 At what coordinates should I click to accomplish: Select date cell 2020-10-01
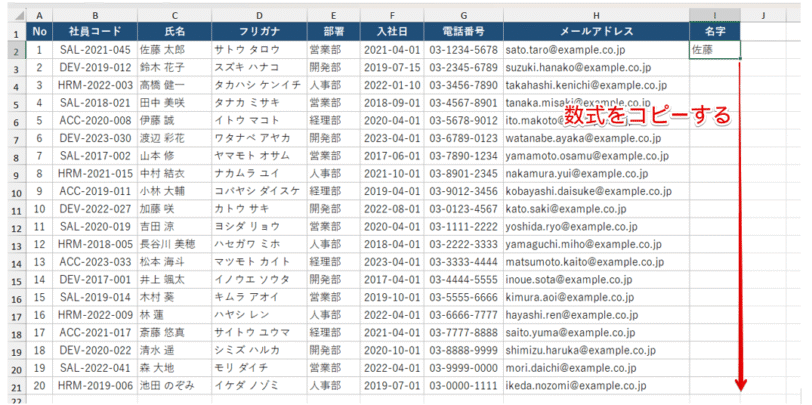pos(392,351)
